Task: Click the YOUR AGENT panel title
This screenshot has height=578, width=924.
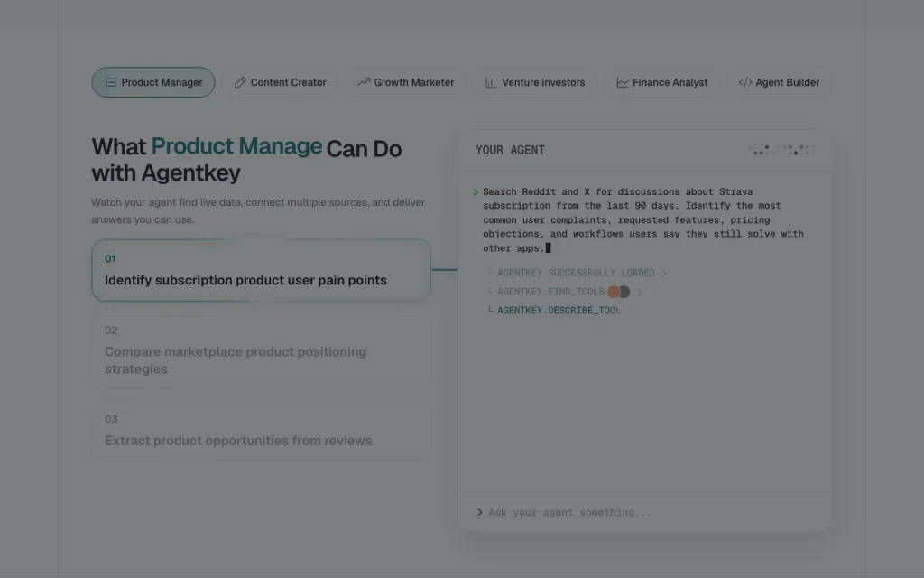Action: click(x=511, y=151)
